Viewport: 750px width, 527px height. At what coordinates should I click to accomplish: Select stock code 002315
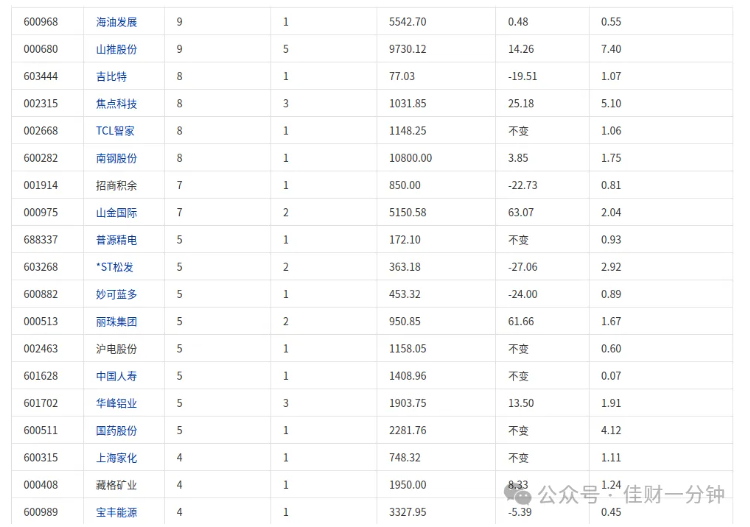coord(41,104)
